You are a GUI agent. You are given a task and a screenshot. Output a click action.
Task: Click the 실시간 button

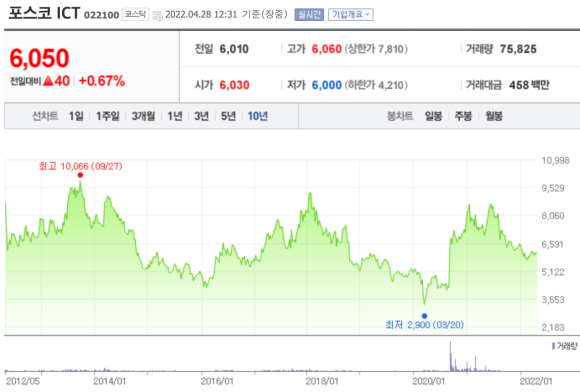309,15
